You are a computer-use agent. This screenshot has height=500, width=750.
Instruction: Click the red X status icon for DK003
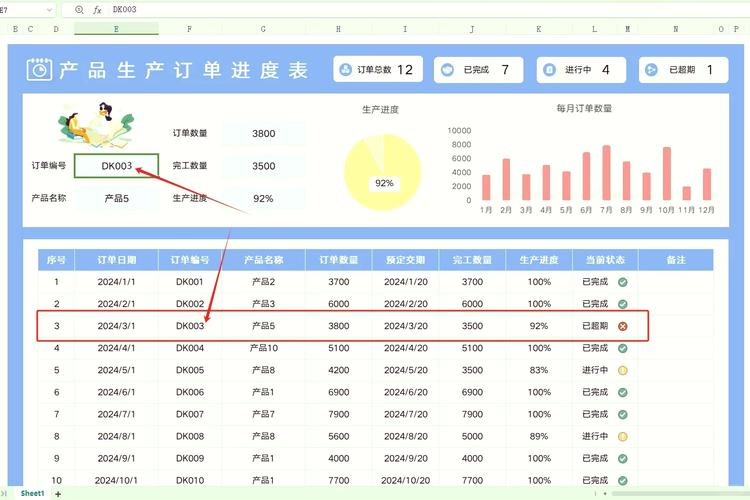[622, 326]
